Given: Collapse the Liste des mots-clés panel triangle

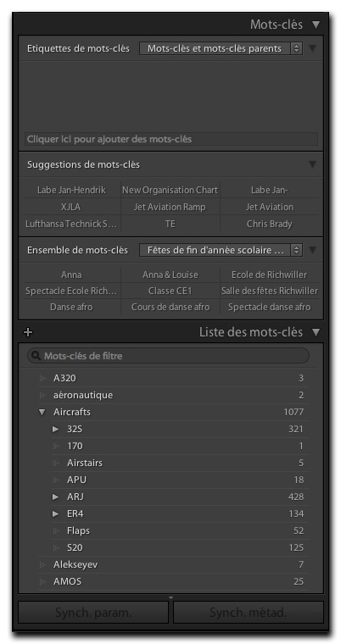Looking at the screenshot, I should (x=316, y=332).
